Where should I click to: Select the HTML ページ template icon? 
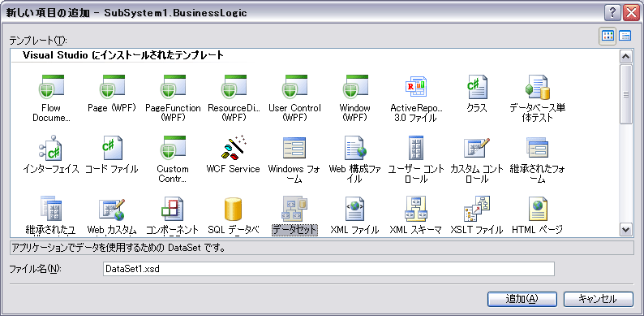(x=538, y=209)
